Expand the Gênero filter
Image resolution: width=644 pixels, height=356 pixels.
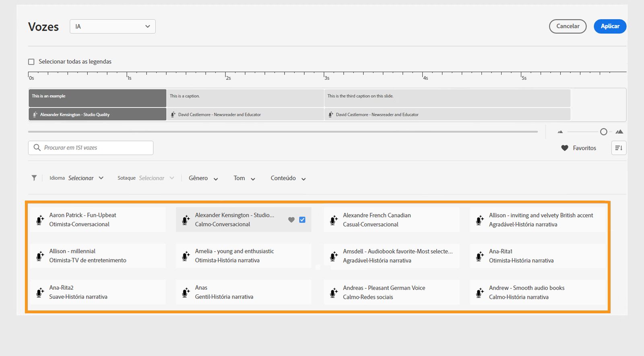[x=203, y=178]
